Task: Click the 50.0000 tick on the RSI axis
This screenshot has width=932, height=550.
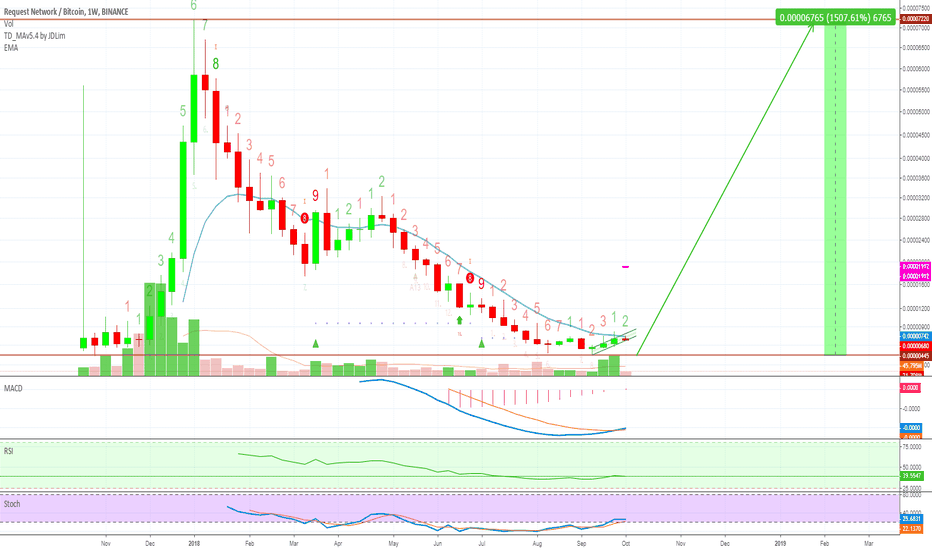Action: [912, 467]
